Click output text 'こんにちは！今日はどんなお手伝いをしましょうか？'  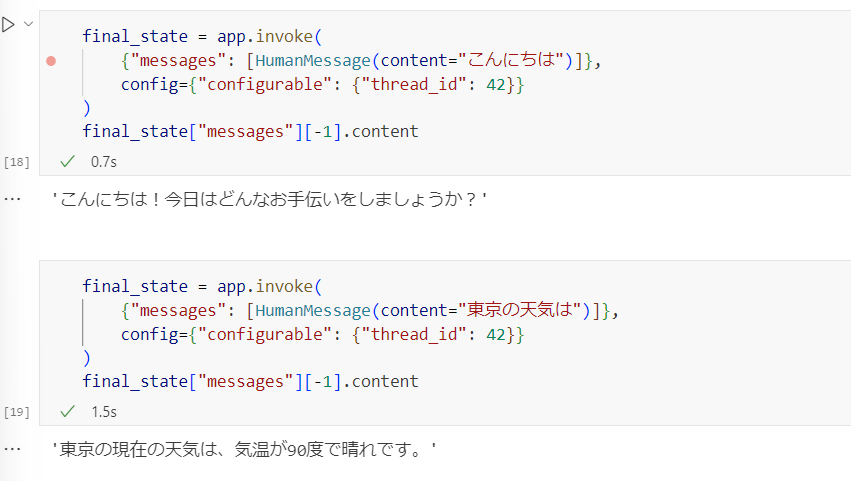269,199
